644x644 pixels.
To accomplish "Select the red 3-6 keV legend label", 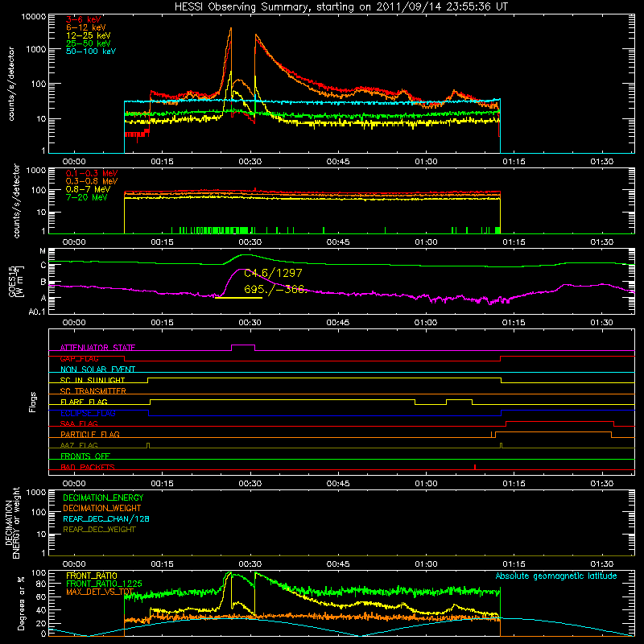I will 84,19.
